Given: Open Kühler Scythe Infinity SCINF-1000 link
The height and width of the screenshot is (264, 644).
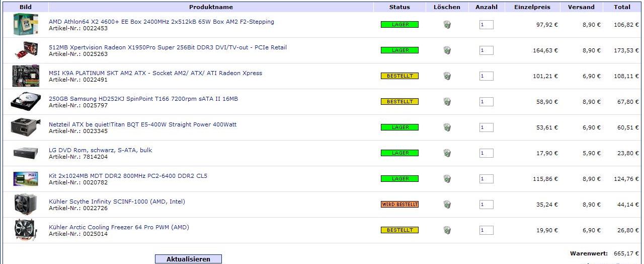Looking at the screenshot, I should (x=117, y=202).
